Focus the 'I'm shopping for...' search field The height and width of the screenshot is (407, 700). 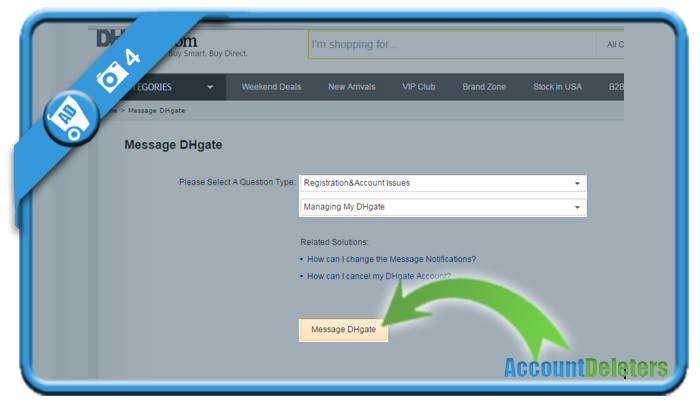pos(452,45)
